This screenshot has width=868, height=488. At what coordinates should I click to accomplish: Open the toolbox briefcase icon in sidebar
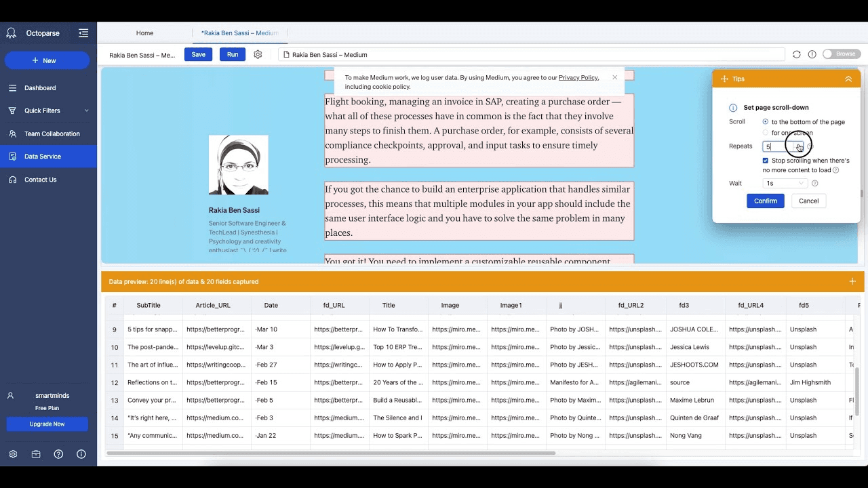36,454
